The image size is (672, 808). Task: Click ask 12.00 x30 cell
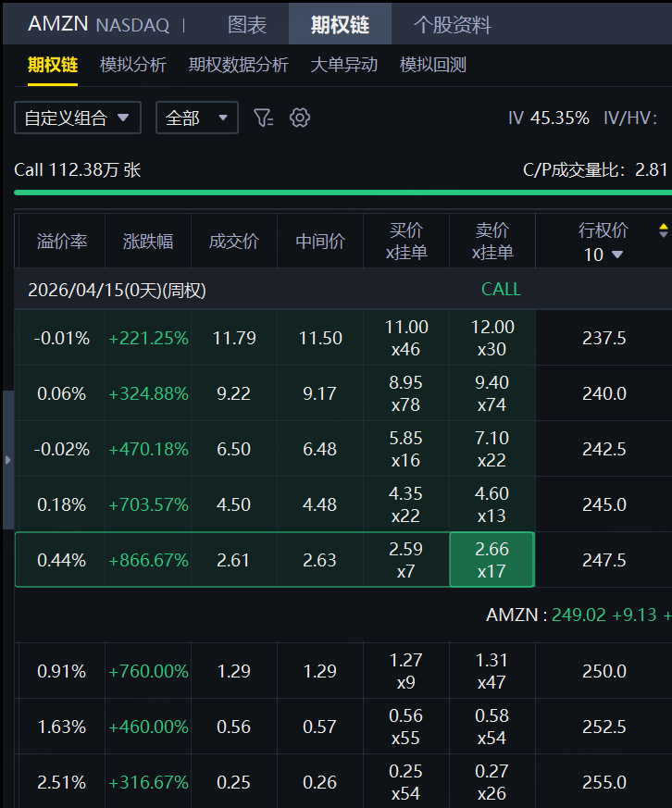[492, 338]
